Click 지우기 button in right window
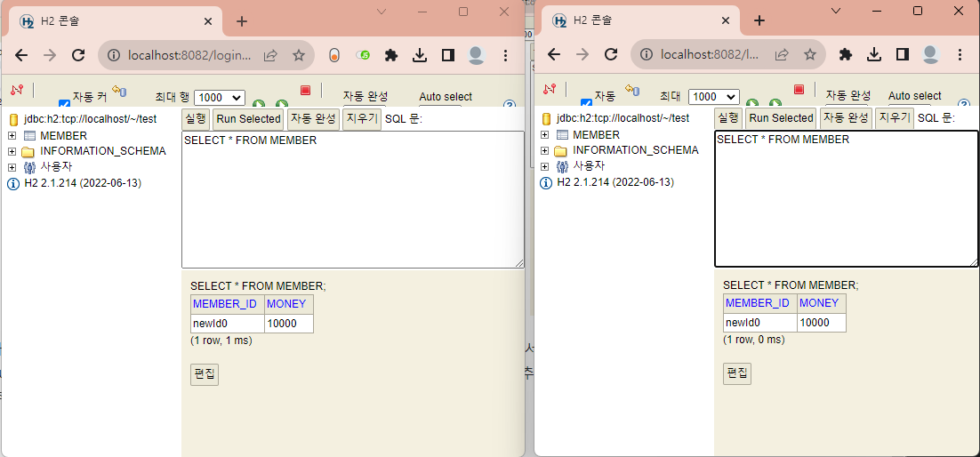980x457 pixels. pos(895,117)
